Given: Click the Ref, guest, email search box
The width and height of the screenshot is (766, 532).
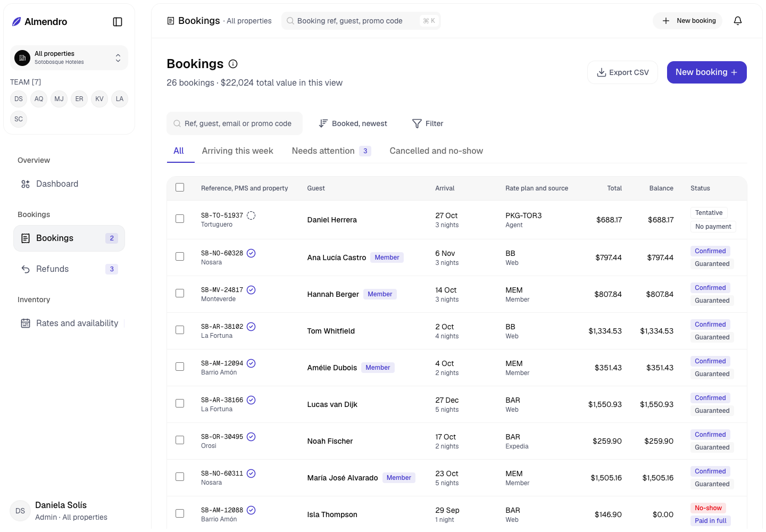Looking at the screenshot, I should (x=235, y=123).
